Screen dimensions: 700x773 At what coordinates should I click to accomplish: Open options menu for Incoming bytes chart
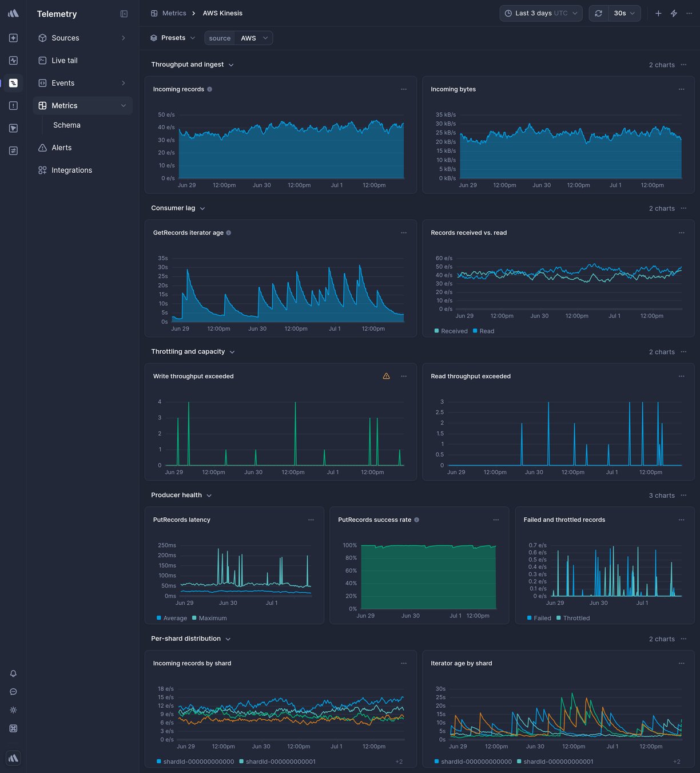681,89
